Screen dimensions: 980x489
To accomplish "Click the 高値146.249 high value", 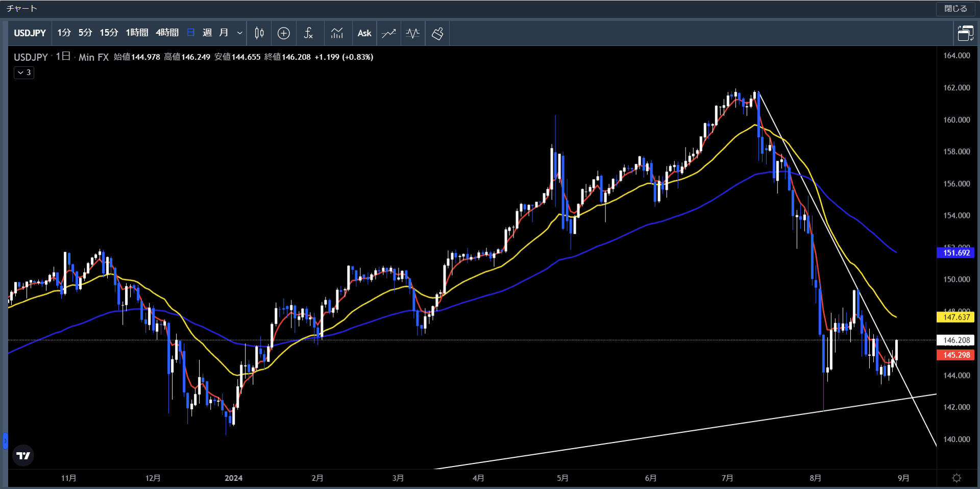I will pos(187,57).
